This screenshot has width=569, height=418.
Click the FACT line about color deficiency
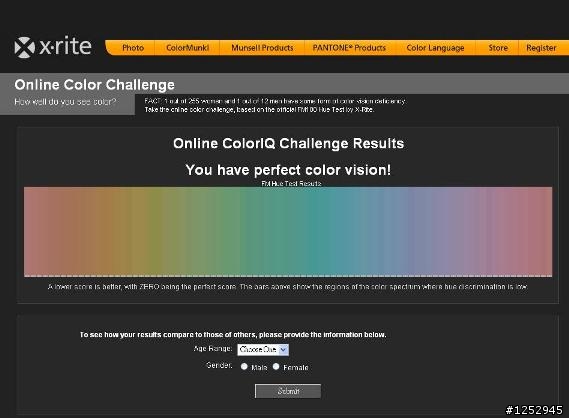275,101
